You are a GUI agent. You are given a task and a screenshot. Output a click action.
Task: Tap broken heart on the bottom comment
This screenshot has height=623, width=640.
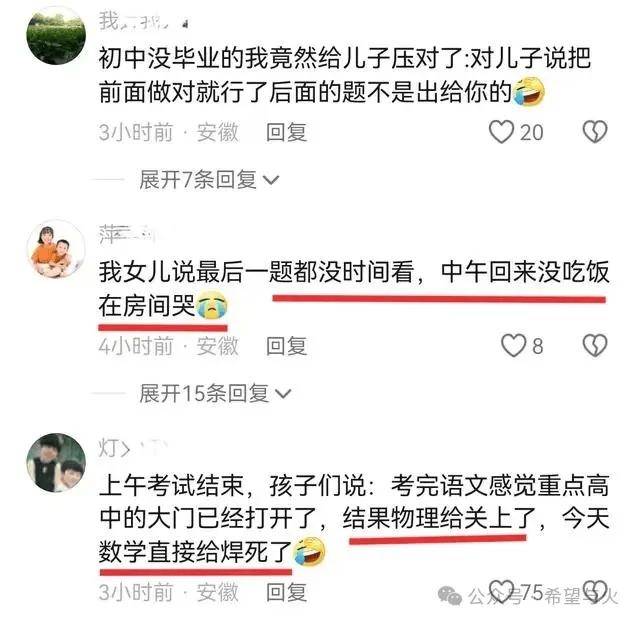(595, 592)
